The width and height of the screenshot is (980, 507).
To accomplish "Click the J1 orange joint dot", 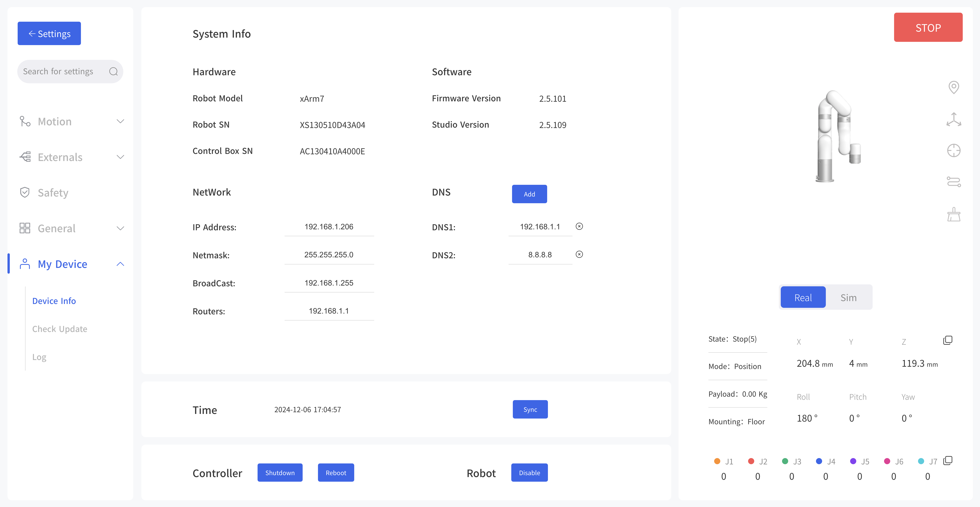I will (x=717, y=461).
